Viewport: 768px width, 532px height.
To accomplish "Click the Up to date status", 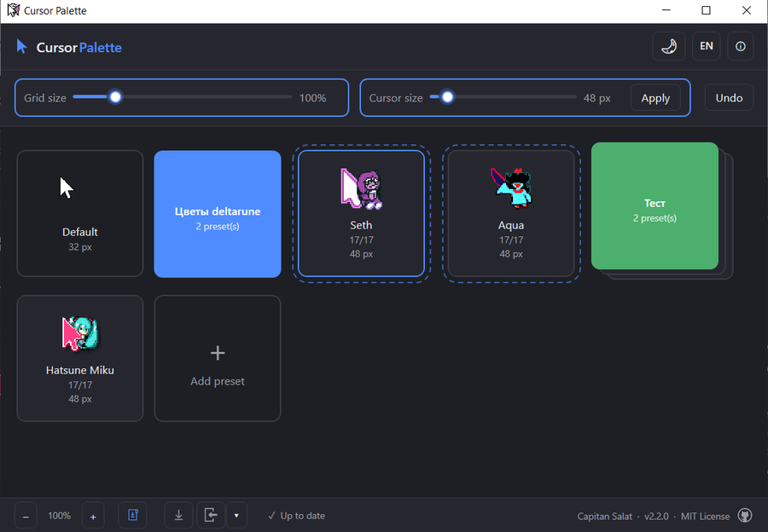I will [296, 516].
